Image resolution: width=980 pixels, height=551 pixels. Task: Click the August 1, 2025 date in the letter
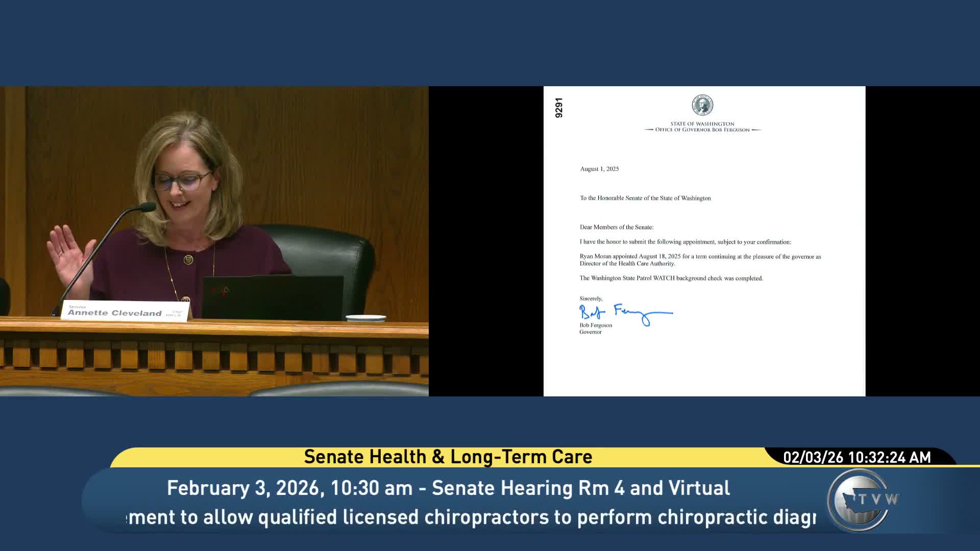coord(599,169)
